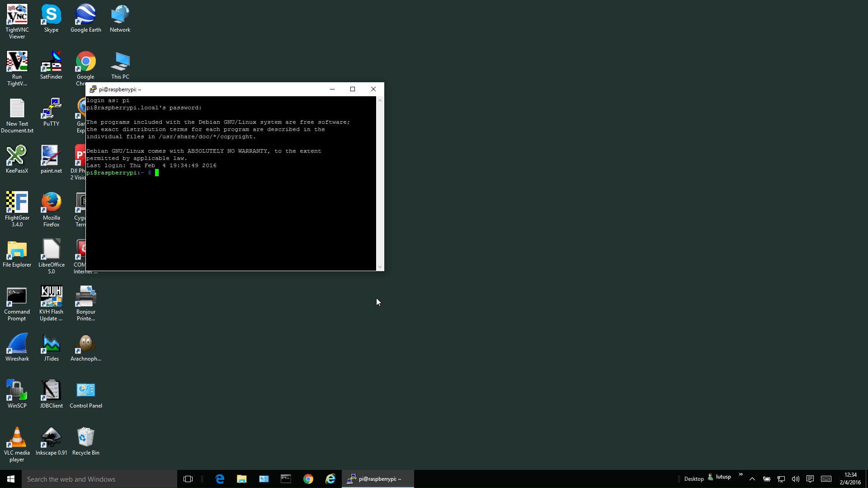868x488 pixels.
Task: Click the Search the web and Windows box
Action: pyautogui.click(x=99, y=479)
